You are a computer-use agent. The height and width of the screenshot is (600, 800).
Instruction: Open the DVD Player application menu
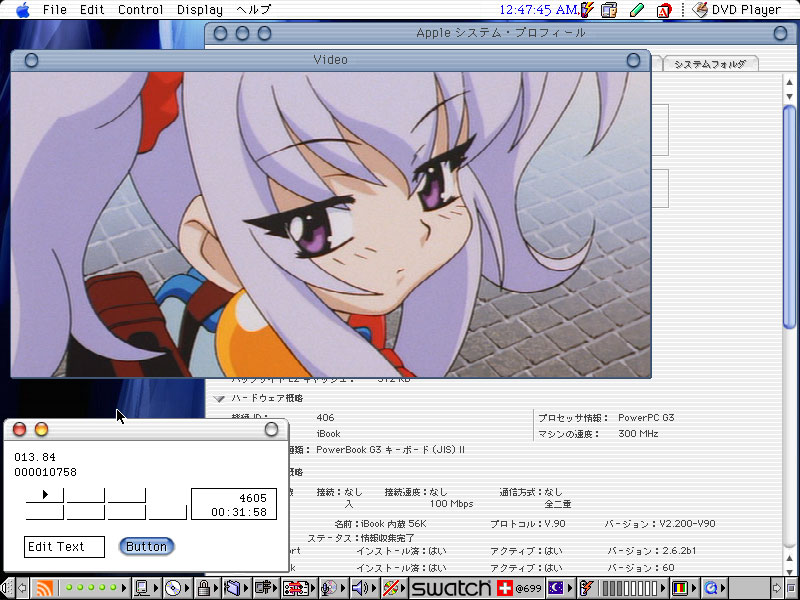point(736,10)
